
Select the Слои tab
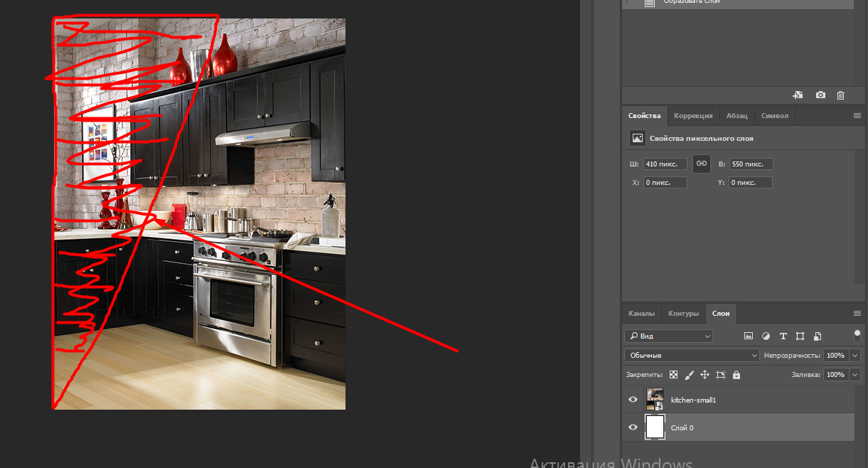[721, 314]
